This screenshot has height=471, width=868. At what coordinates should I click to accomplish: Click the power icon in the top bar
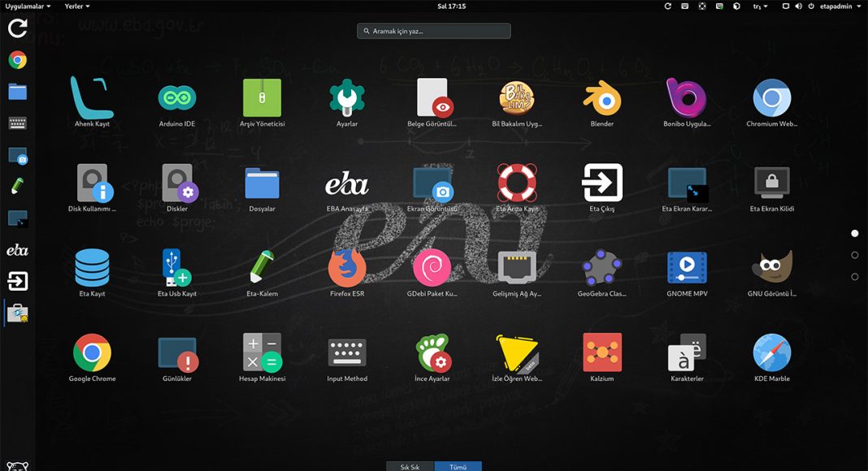[811, 6]
